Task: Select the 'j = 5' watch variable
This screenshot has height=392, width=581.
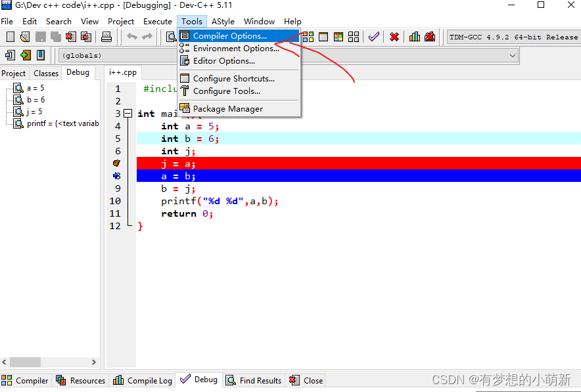Action: point(34,112)
